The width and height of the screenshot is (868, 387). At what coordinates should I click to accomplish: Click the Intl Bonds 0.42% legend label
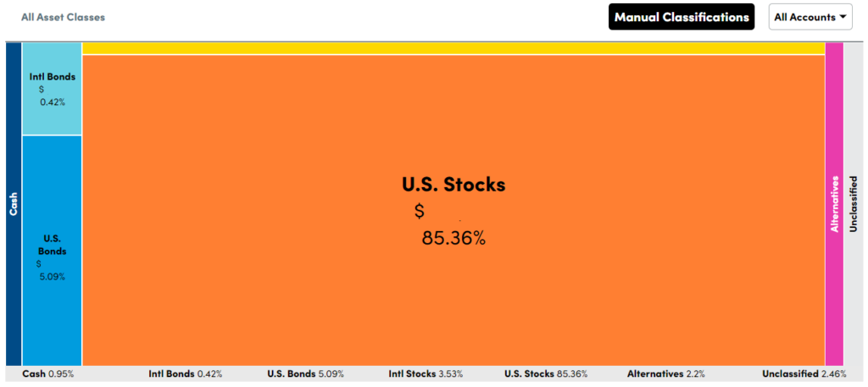(x=186, y=373)
